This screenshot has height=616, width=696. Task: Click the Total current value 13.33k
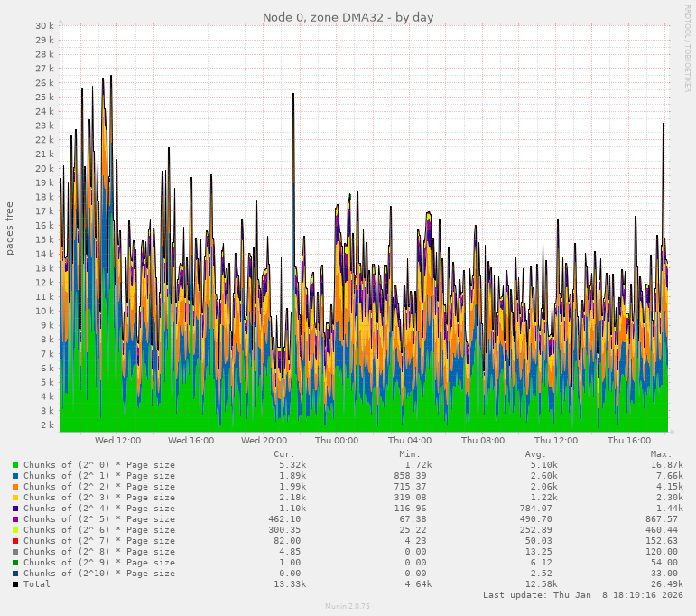coord(290,584)
